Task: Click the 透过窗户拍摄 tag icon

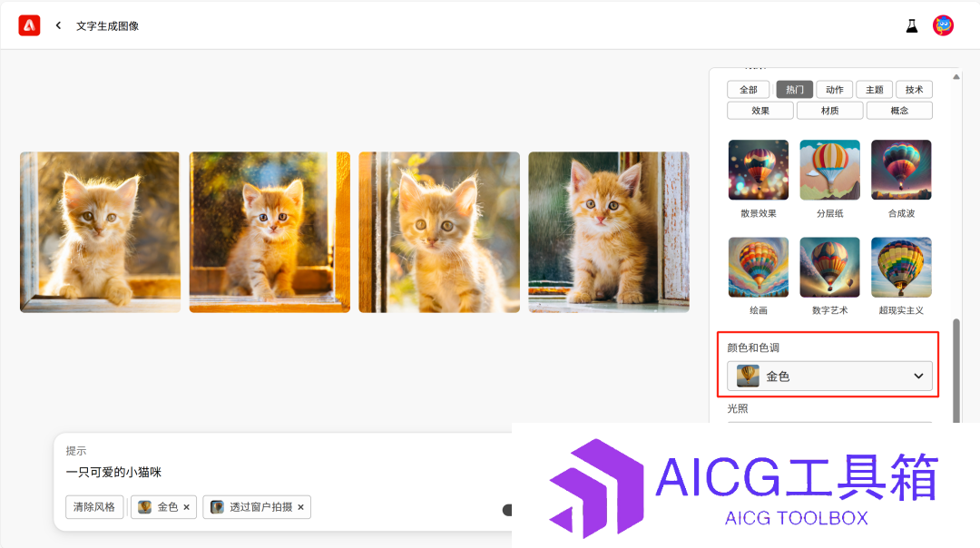Action: point(217,507)
